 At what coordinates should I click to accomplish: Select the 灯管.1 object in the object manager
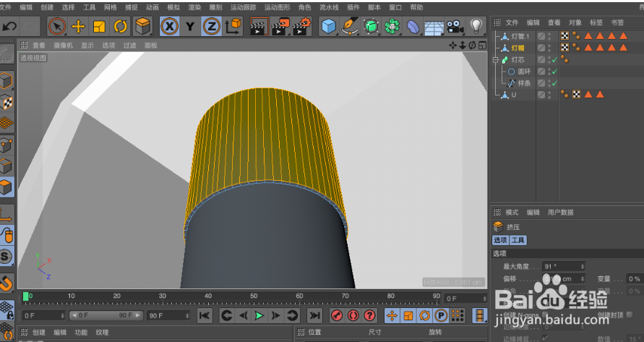click(x=520, y=36)
